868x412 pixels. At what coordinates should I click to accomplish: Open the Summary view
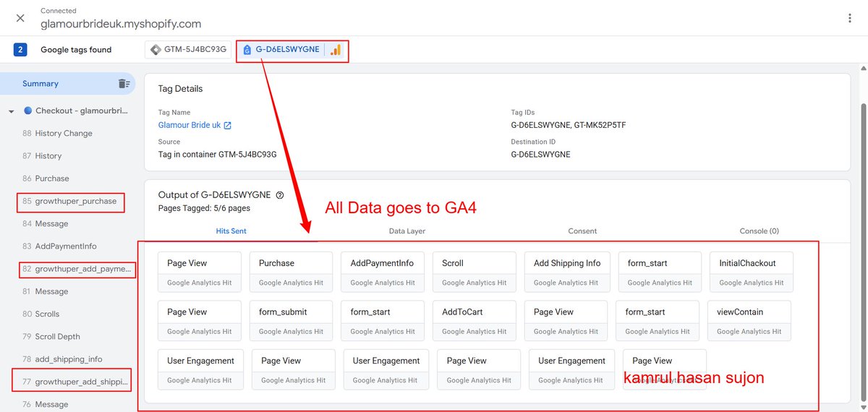point(41,84)
